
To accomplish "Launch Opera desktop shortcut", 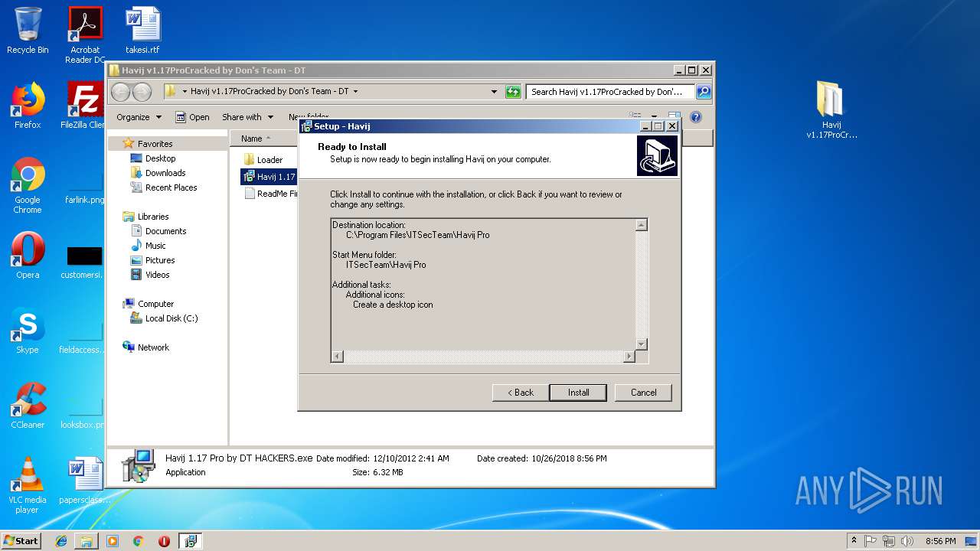I will pyautogui.click(x=28, y=256).
